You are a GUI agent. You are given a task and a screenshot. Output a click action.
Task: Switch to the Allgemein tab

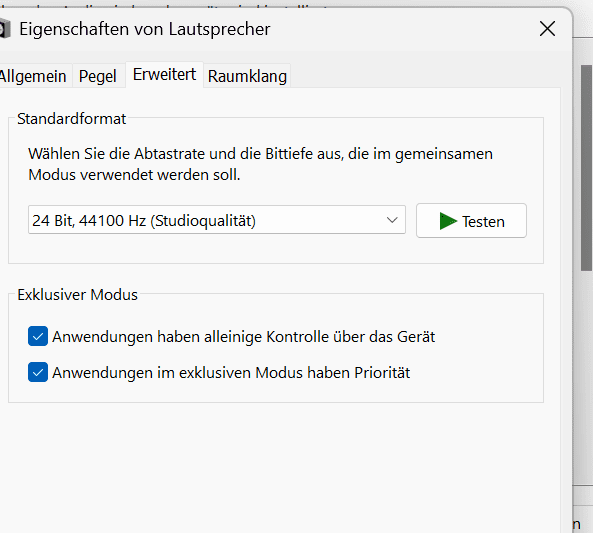(x=33, y=76)
